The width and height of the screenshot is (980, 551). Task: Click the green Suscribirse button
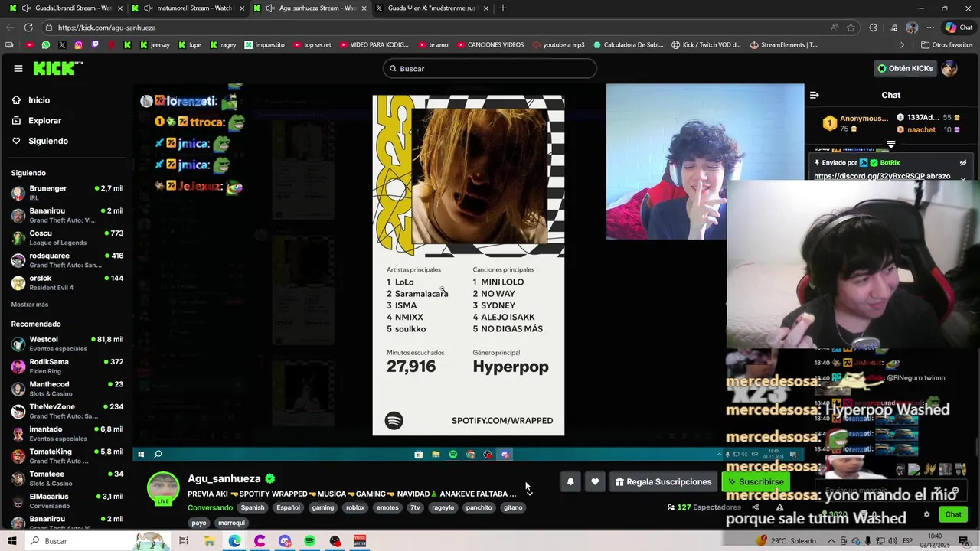756,481
